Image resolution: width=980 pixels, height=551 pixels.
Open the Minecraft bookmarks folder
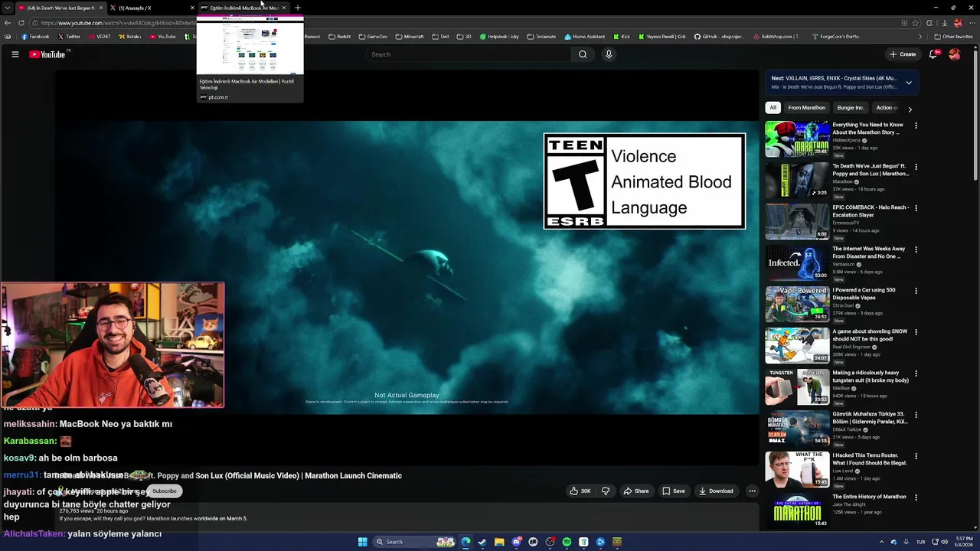click(x=410, y=37)
